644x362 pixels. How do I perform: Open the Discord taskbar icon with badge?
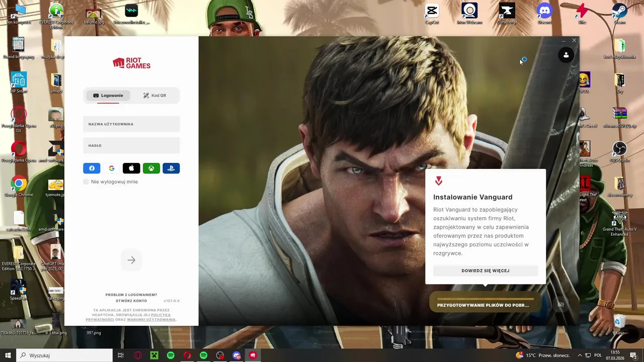point(236,355)
